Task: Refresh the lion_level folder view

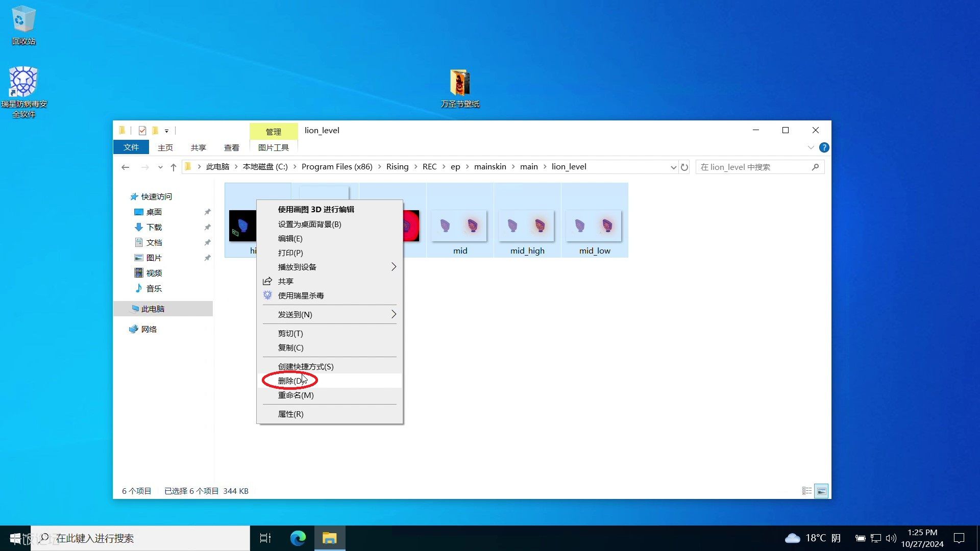Action: 684,167
